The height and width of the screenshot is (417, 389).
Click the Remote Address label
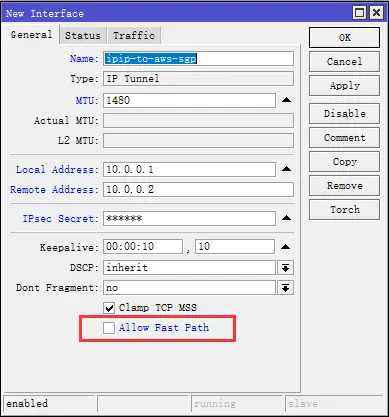click(54, 190)
